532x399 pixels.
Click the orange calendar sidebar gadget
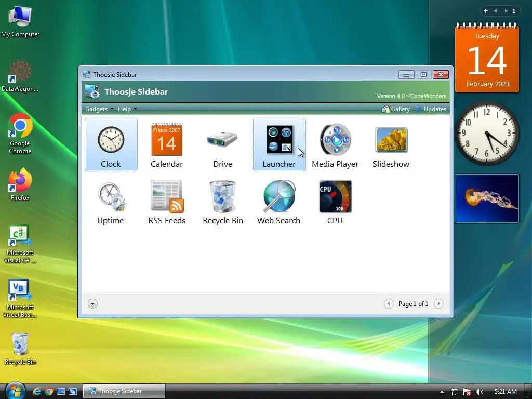click(x=487, y=58)
